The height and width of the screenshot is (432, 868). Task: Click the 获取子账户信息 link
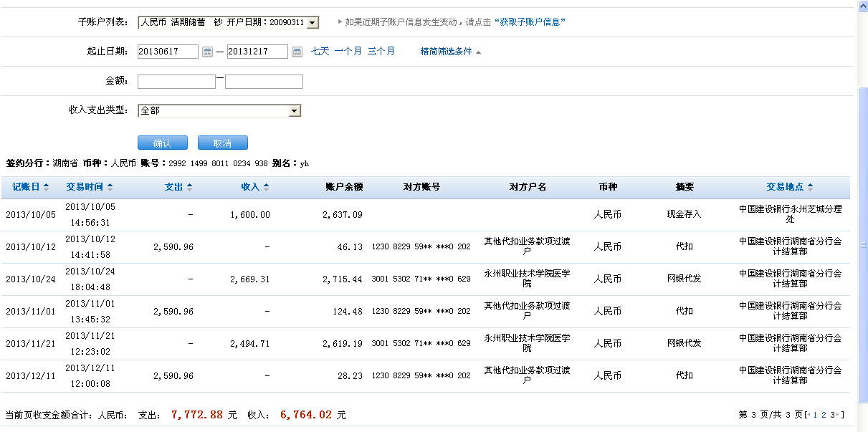[530, 22]
